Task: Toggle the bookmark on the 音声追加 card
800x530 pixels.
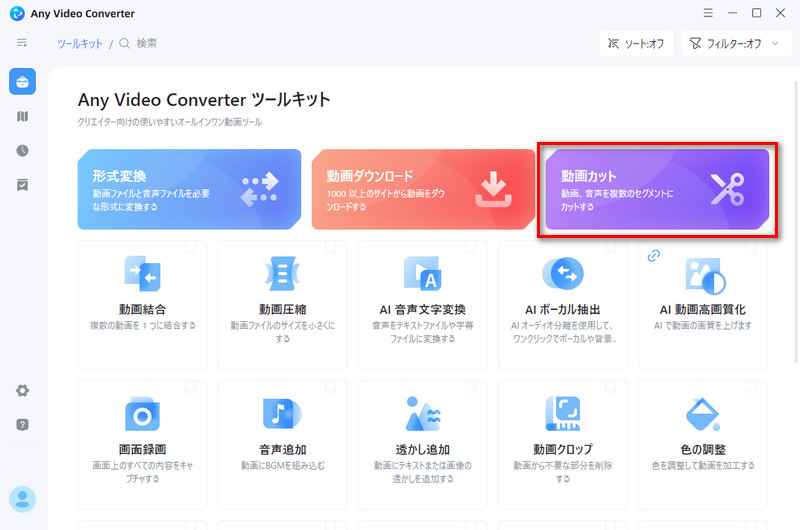Action: tap(331, 387)
